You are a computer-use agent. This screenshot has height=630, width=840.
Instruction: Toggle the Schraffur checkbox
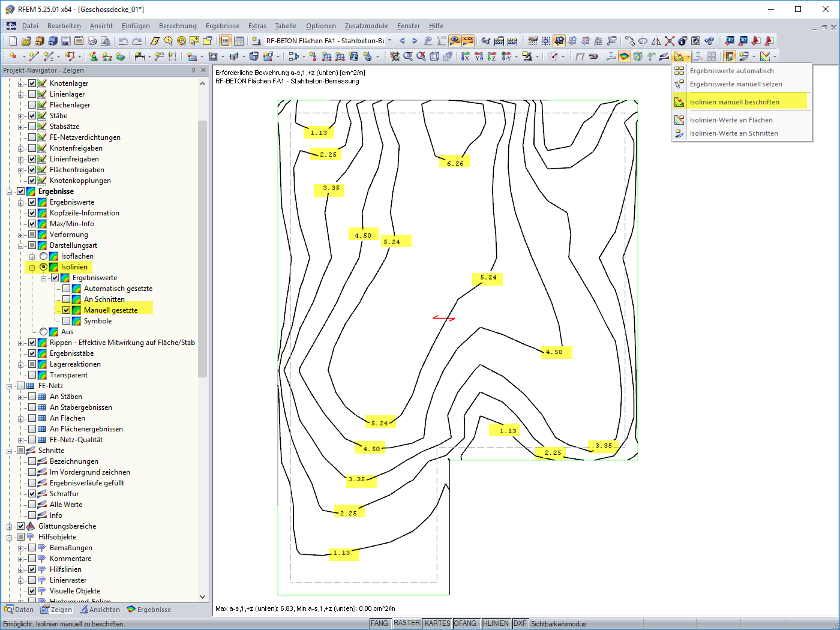[x=32, y=494]
